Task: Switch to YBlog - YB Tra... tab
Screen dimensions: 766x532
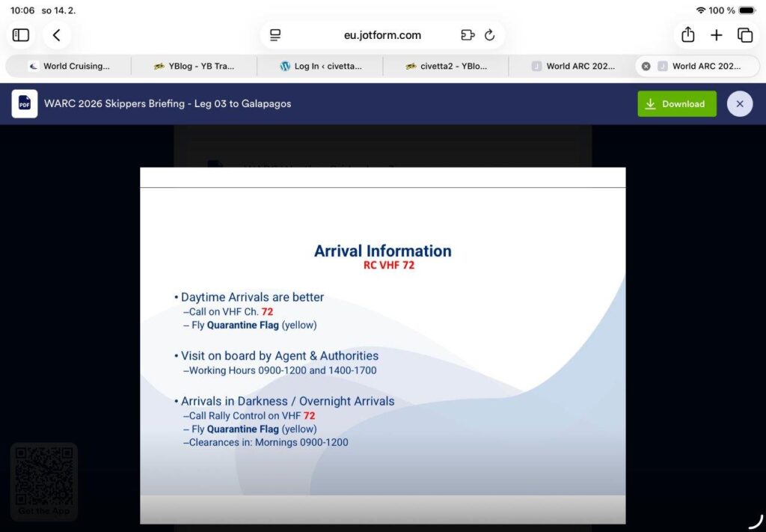Action: tap(194, 66)
